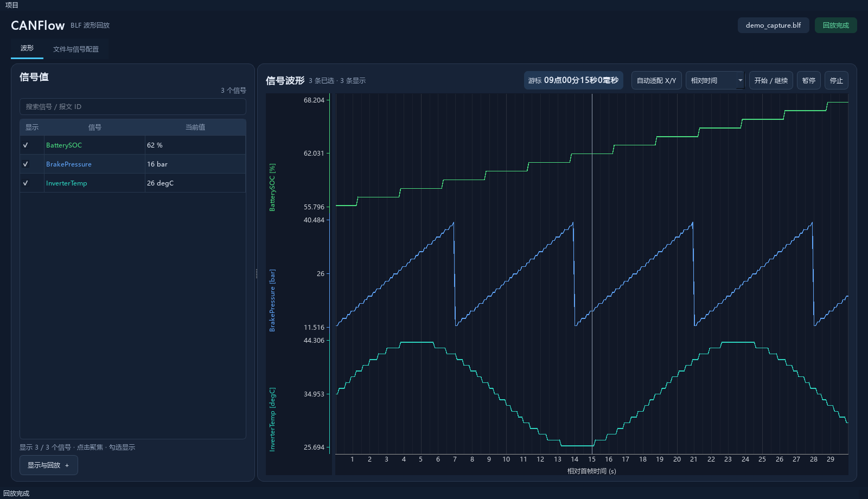
Task: Uncheck the BatterySOC display checkbox
Action: [x=25, y=145]
